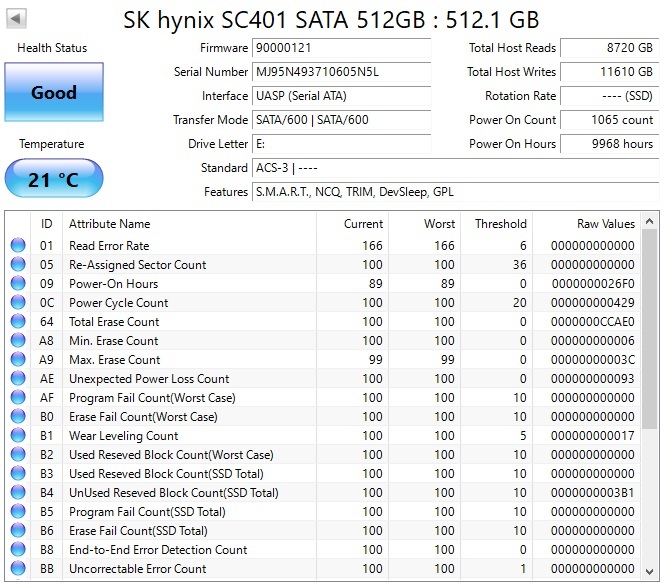Click the previous disk arrow button
666x588 pixels.
pos(16,18)
